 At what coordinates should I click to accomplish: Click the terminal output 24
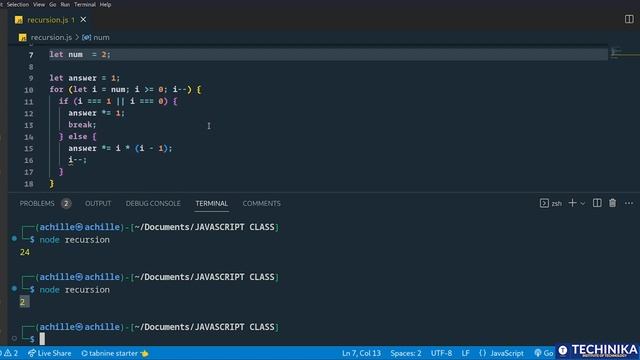click(24, 252)
